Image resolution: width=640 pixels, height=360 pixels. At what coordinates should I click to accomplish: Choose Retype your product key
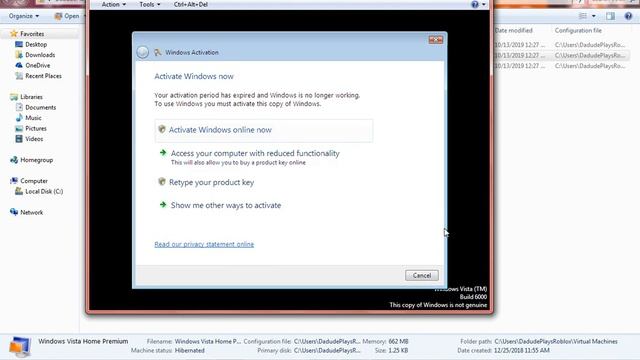(206, 182)
